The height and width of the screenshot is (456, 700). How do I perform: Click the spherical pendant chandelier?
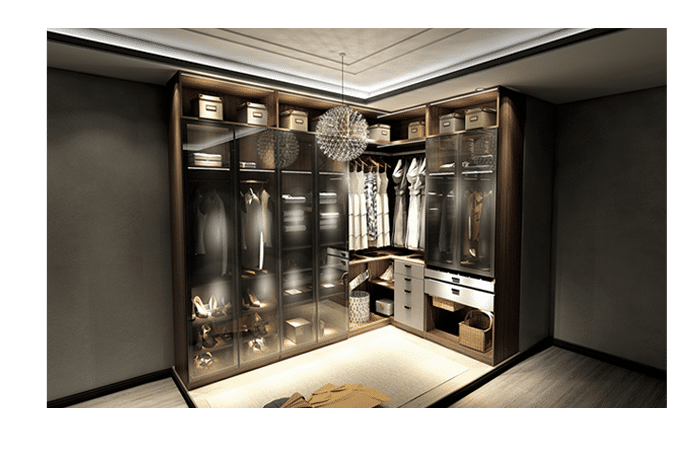point(341,133)
